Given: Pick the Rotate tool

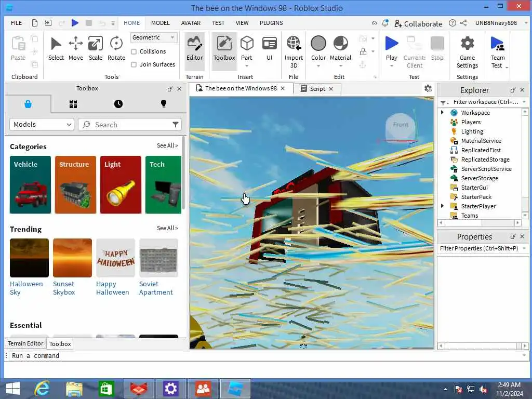Looking at the screenshot, I should tap(116, 49).
